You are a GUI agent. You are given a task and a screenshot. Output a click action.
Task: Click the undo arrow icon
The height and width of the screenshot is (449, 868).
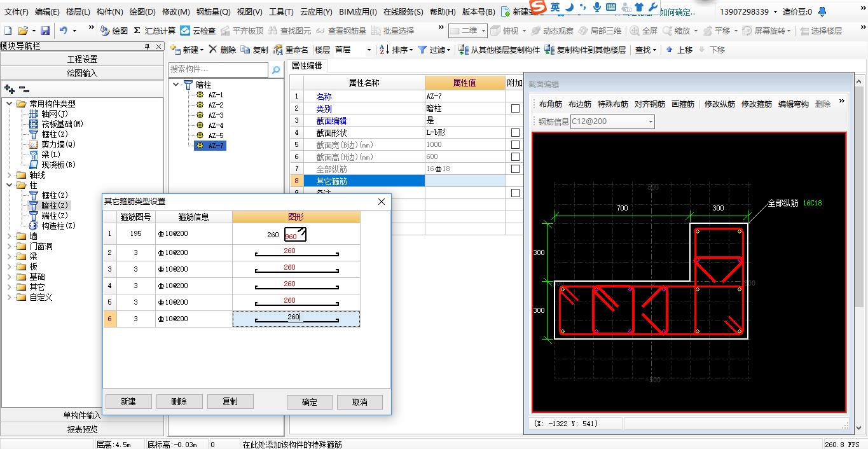pos(64,31)
